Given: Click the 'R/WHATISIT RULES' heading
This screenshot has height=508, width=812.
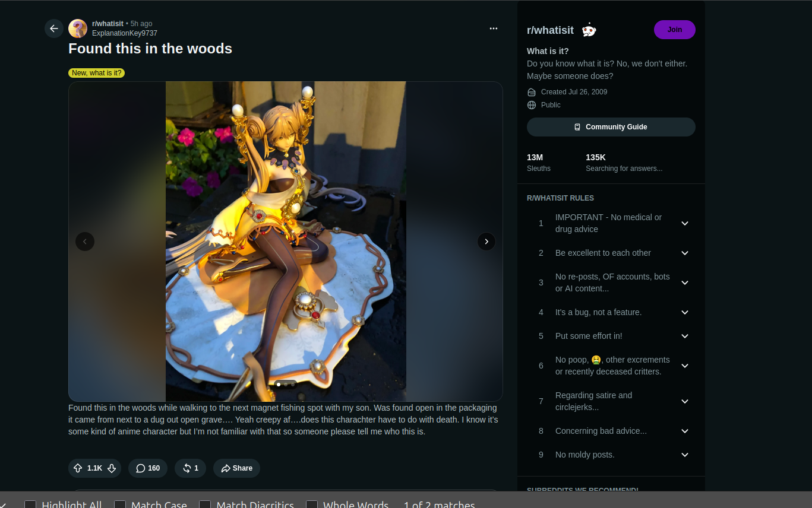Looking at the screenshot, I should [x=560, y=198].
